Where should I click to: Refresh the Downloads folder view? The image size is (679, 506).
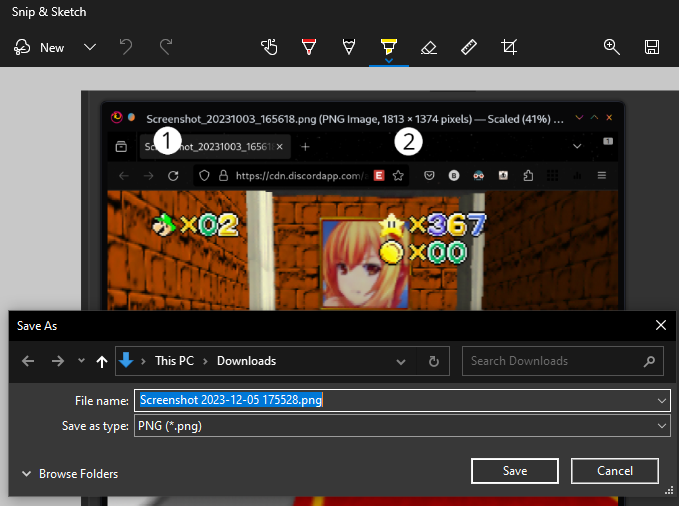433,361
